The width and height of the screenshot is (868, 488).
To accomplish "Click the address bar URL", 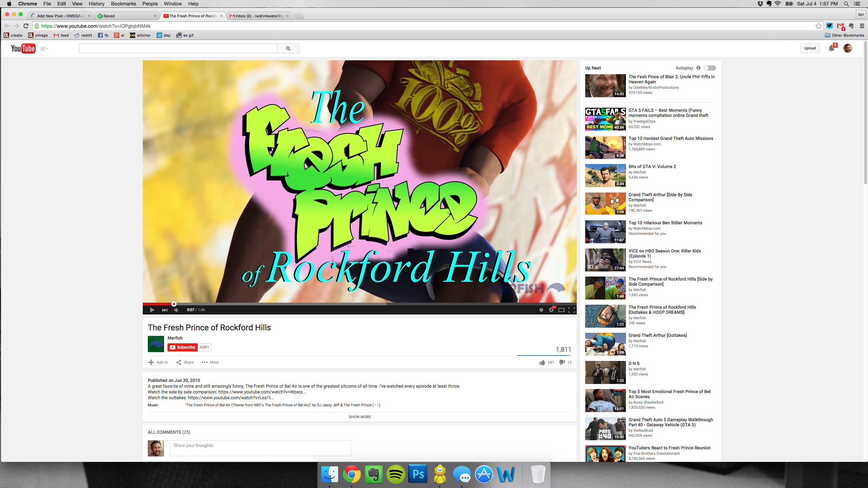I will click(96, 26).
